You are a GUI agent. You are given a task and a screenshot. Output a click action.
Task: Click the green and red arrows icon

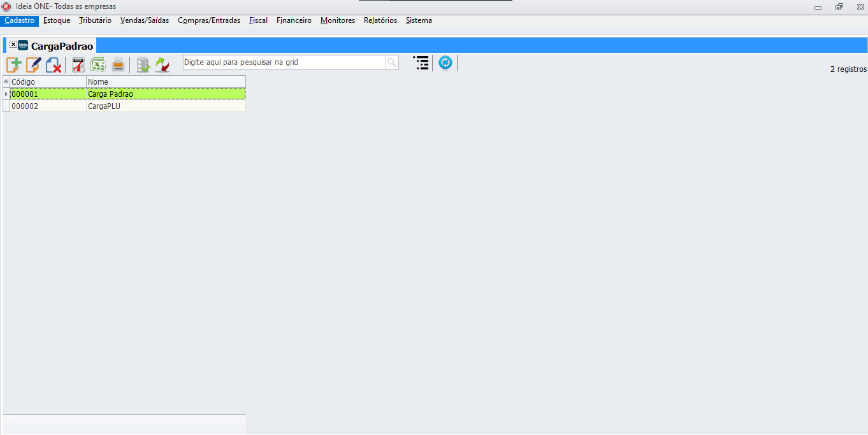[163, 64]
